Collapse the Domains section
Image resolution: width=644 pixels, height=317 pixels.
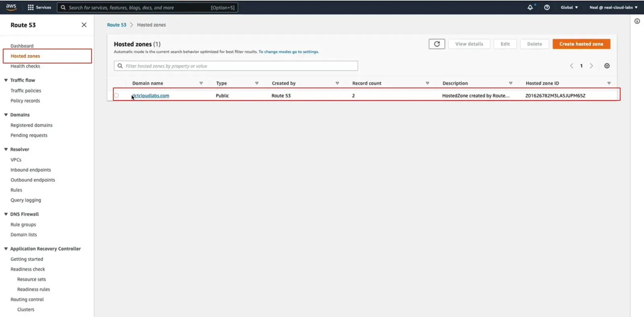pyautogui.click(x=6, y=115)
